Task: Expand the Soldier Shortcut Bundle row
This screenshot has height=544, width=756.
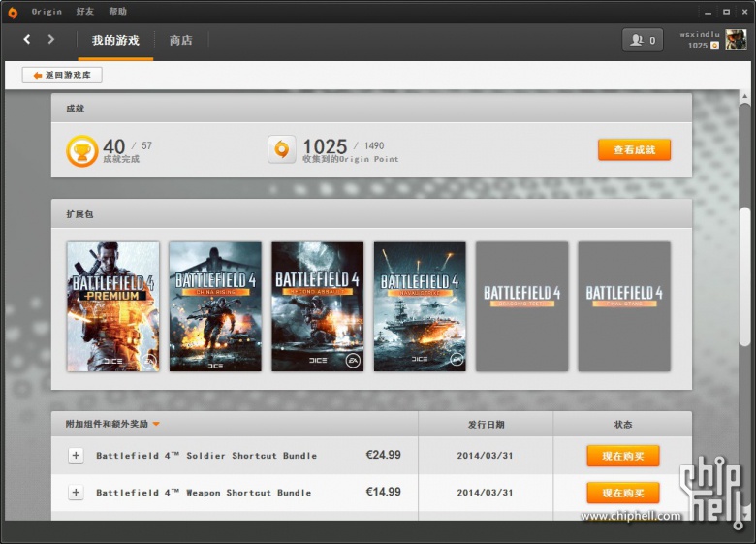Action: pyautogui.click(x=76, y=455)
